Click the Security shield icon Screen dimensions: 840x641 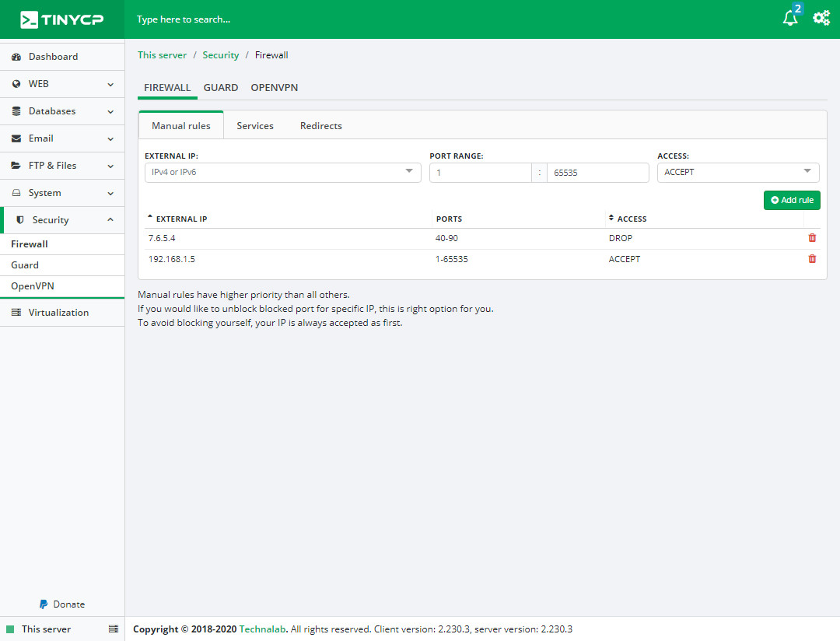20,220
